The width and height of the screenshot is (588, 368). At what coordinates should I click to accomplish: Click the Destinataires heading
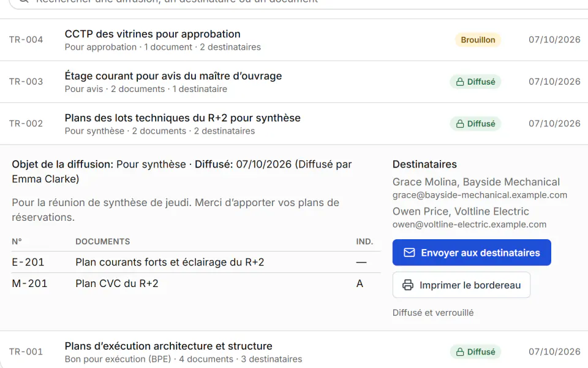tap(424, 164)
